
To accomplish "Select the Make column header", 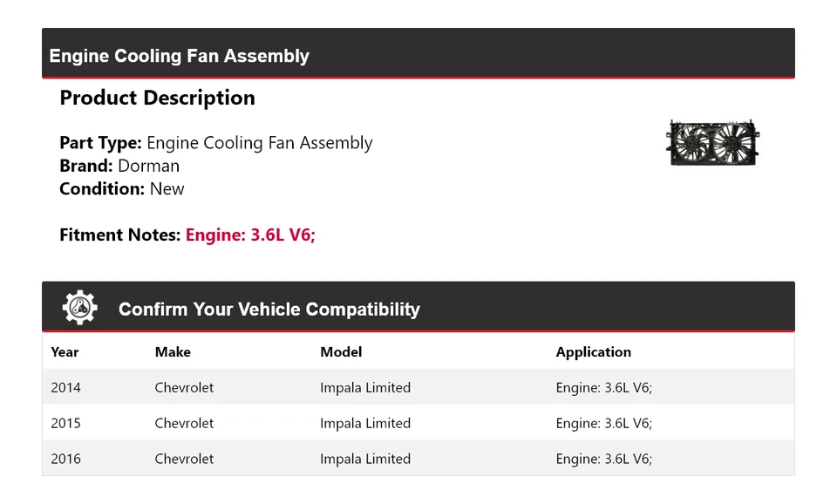I will click(173, 352).
